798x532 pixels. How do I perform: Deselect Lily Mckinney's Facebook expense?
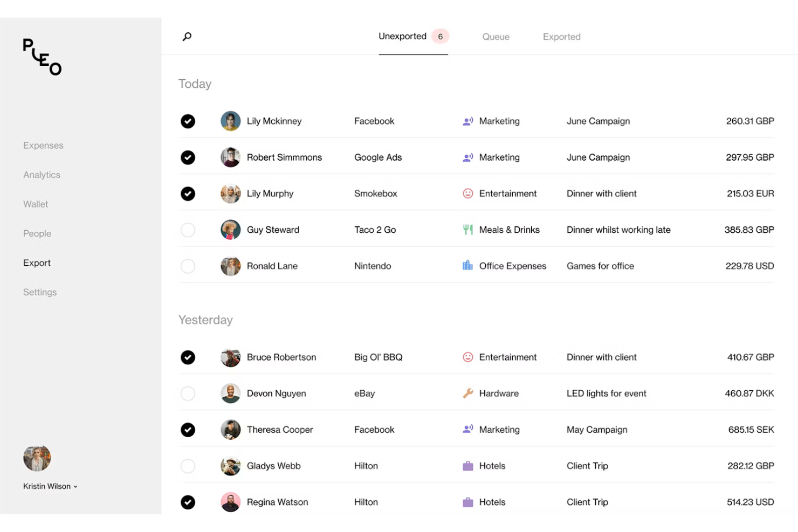(188, 121)
